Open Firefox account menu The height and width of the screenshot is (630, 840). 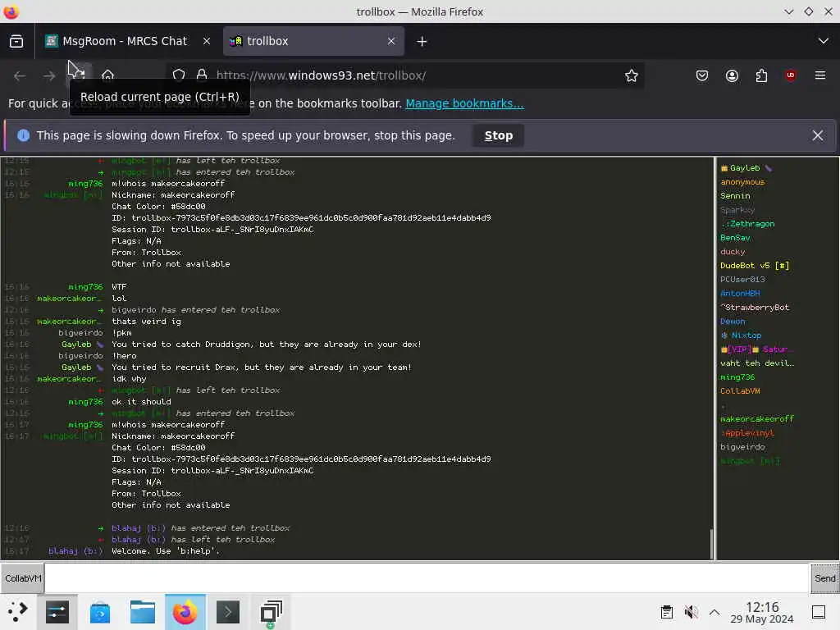732,75
